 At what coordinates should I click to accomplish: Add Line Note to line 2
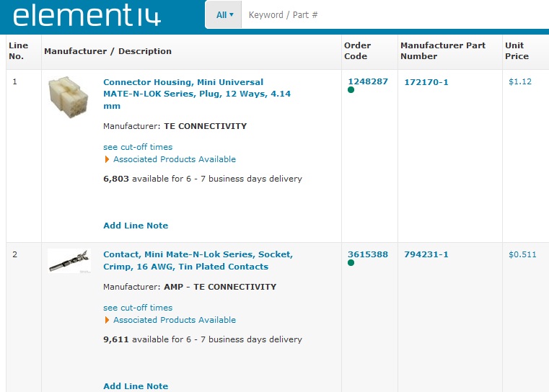pos(136,386)
